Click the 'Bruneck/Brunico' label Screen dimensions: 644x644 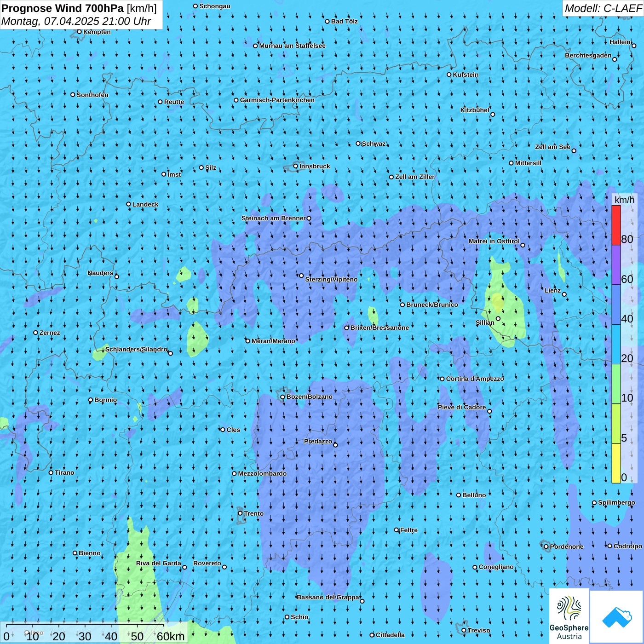[x=432, y=305]
